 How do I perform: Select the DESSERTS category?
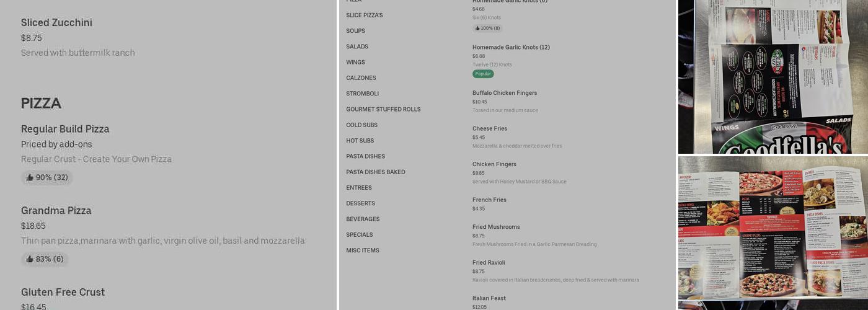tap(360, 203)
